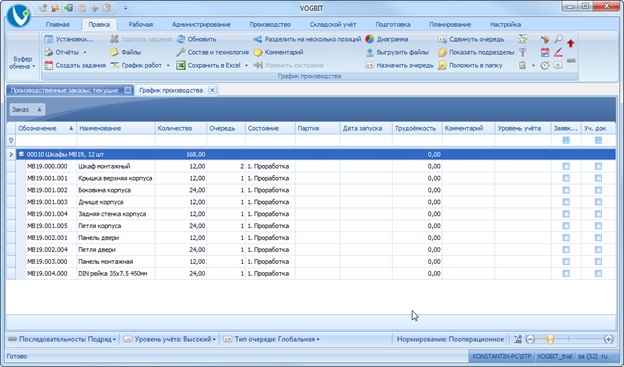Viewport: 624px width, 367px height.
Task: Click 'Показать подразделы' show subsections
Action: pyautogui.click(x=476, y=52)
